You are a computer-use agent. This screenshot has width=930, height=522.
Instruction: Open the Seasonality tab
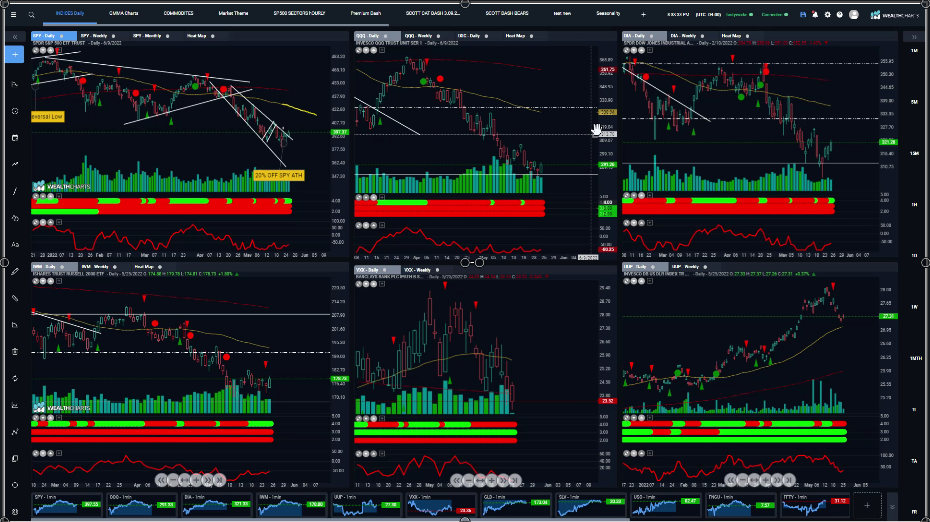(x=608, y=14)
